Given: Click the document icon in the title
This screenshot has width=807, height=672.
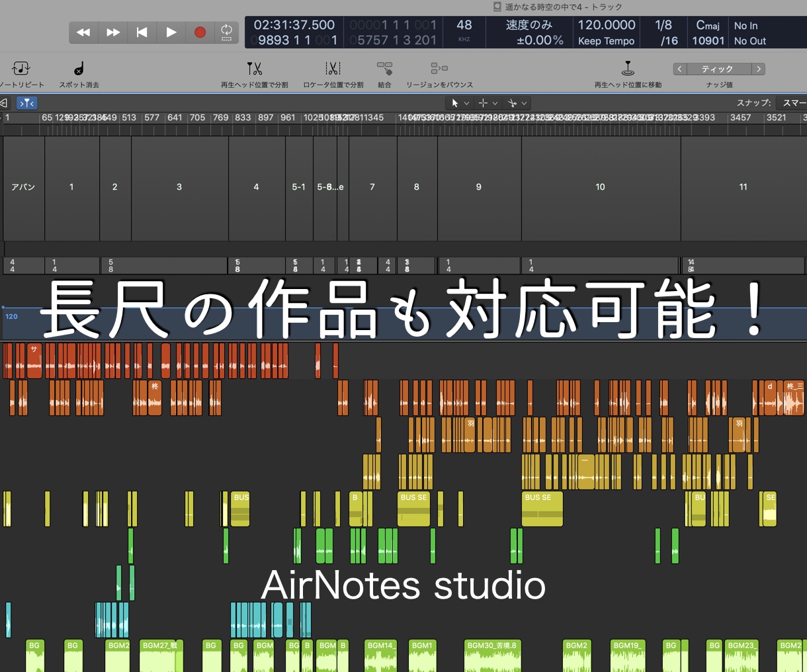Looking at the screenshot, I should [x=497, y=7].
